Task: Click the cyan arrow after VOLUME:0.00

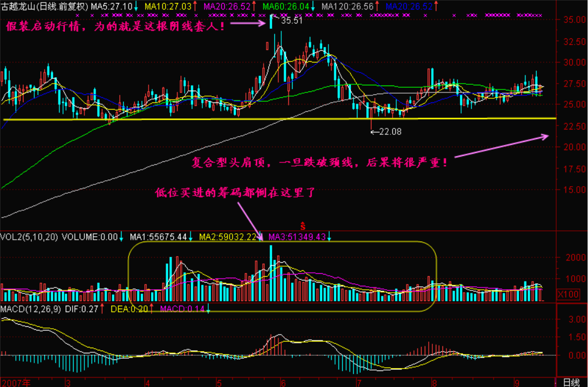Action: [x=121, y=237]
